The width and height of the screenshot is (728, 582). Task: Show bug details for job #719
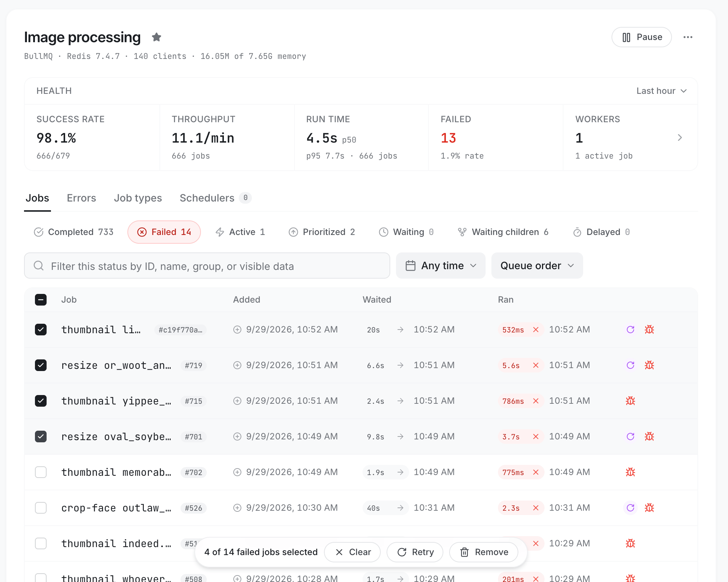point(649,365)
